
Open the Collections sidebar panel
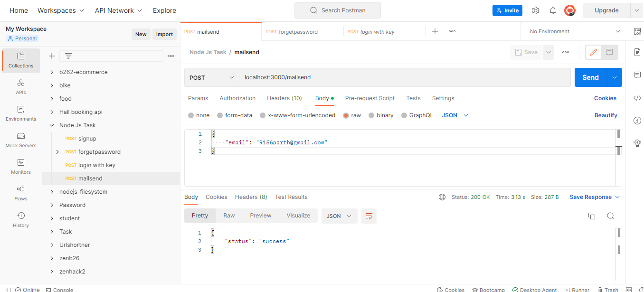coord(20,61)
